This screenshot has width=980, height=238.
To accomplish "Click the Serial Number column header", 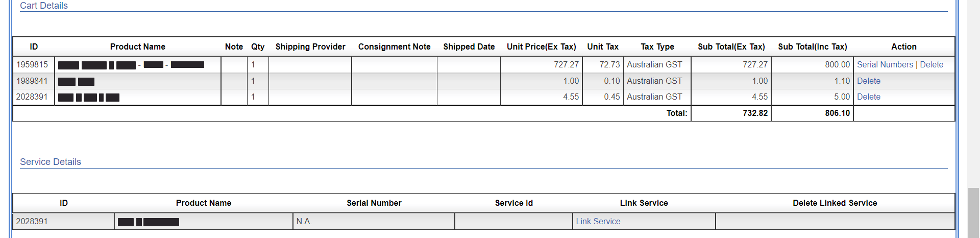I will pos(374,203).
